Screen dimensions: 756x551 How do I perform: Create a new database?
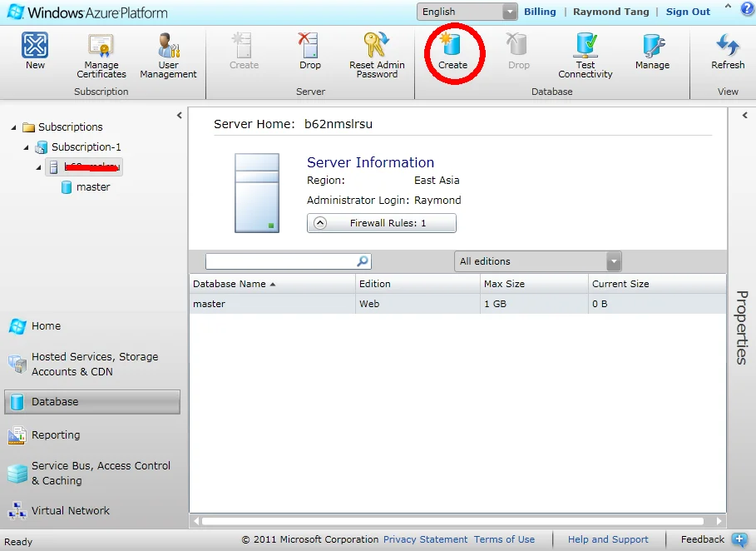coord(453,50)
